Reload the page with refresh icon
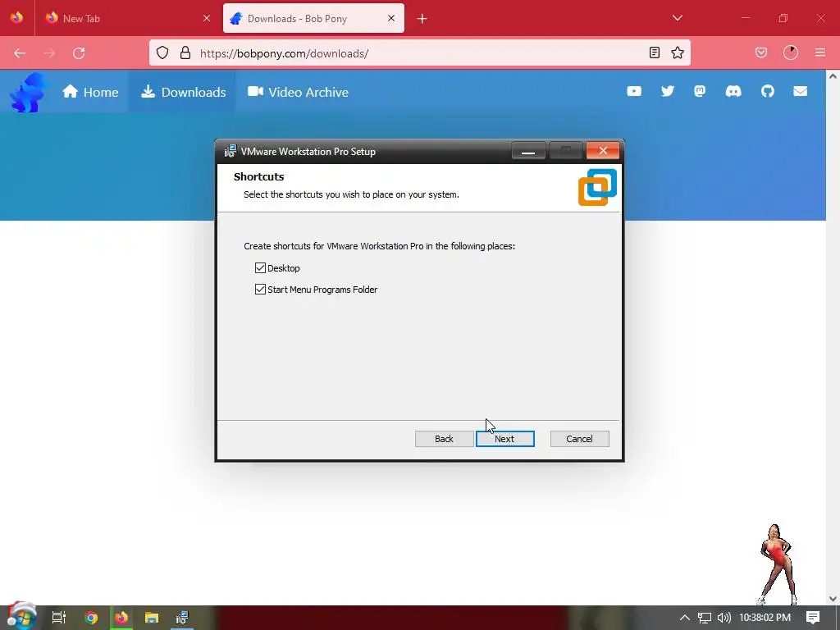This screenshot has height=630, width=840. click(79, 53)
